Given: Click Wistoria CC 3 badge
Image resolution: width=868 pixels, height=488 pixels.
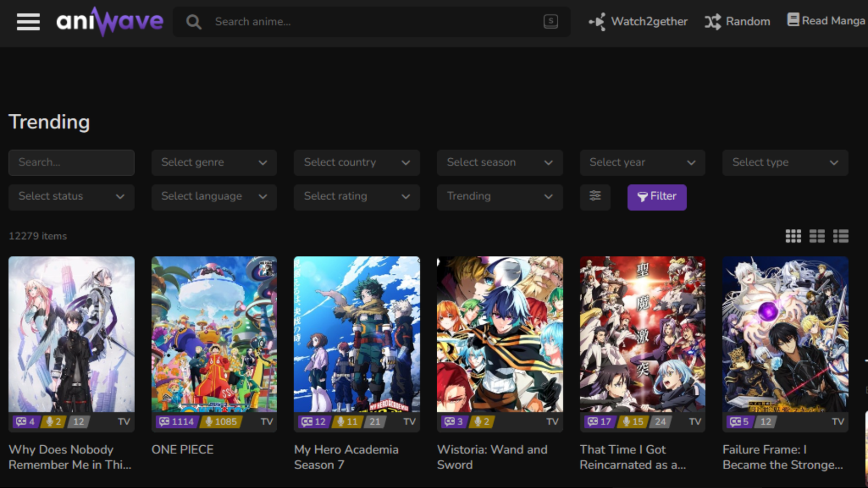Looking at the screenshot, I should click(x=454, y=421).
